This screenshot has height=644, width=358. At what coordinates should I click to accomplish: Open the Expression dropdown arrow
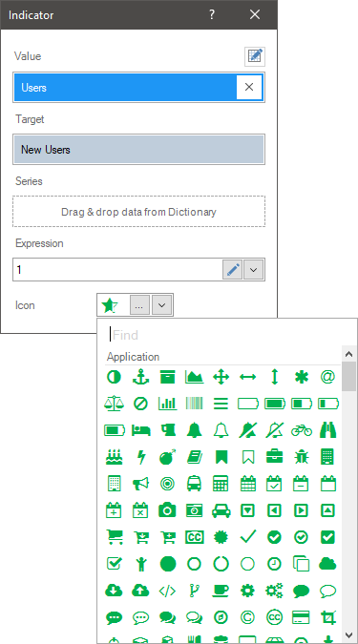point(254,269)
